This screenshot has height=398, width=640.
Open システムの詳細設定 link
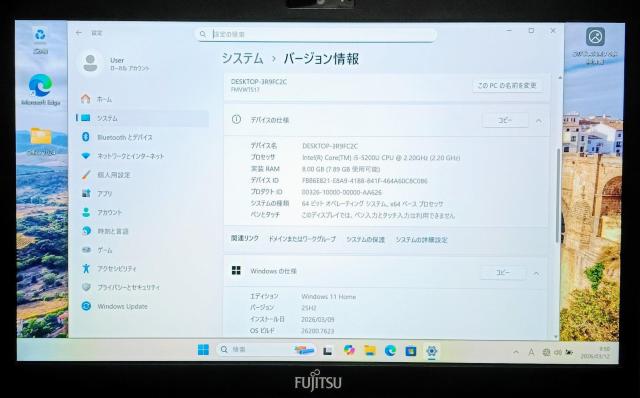tap(421, 240)
